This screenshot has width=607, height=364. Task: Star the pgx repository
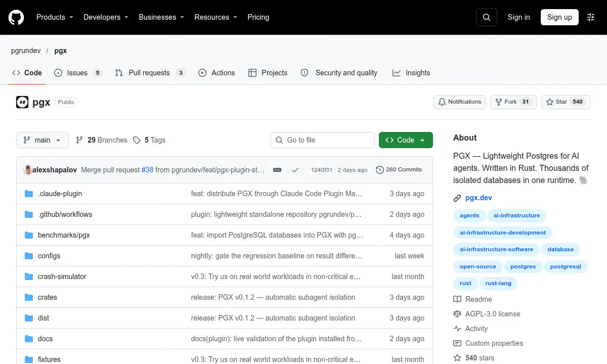(x=566, y=102)
